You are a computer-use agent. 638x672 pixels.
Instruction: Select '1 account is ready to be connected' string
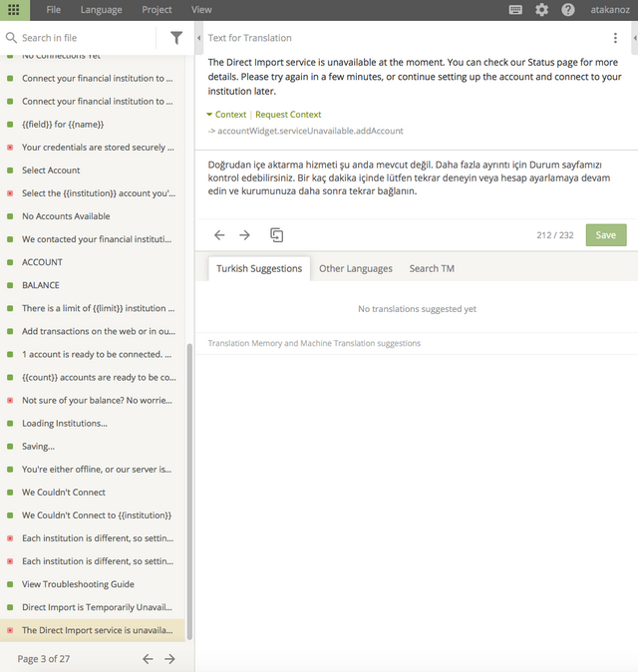tap(93, 354)
